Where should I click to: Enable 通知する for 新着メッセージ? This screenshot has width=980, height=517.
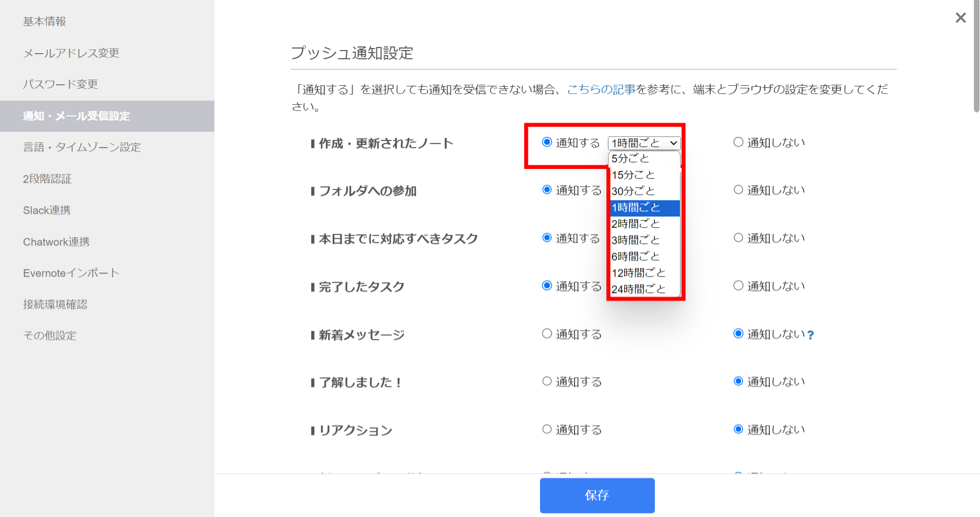(x=547, y=334)
